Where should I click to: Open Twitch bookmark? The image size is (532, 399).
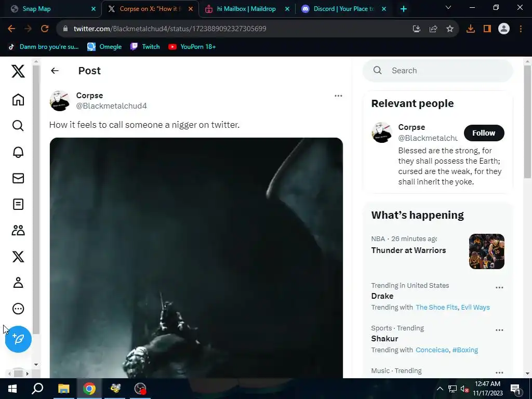pos(145,47)
